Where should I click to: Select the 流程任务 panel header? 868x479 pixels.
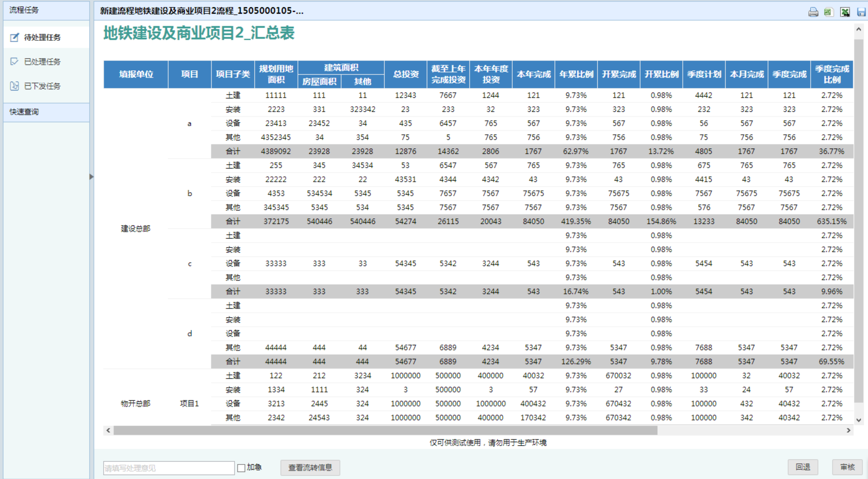46,10
